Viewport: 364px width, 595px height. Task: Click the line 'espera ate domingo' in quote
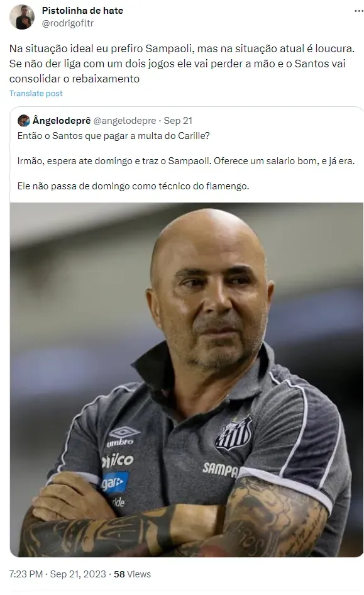[x=186, y=161]
